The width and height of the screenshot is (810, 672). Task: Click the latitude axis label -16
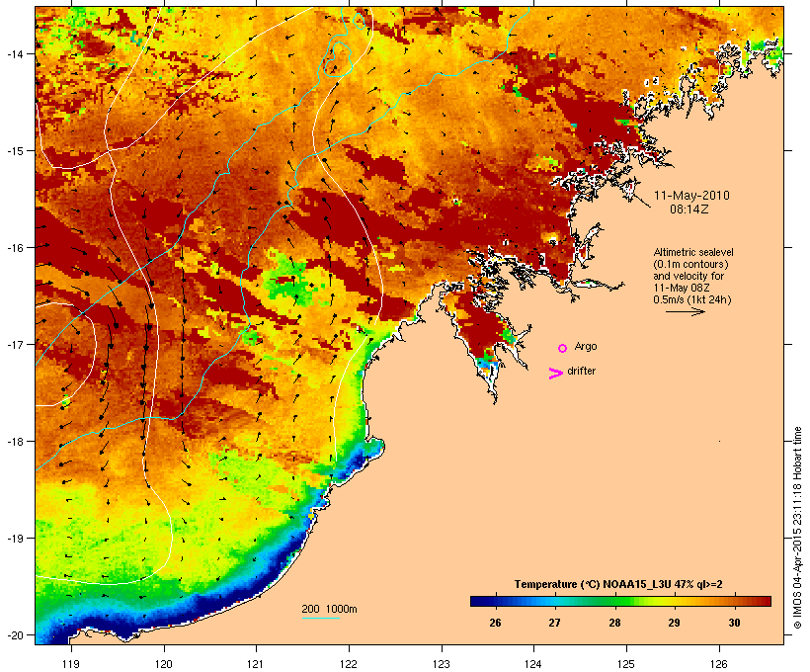pyautogui.click(x=14, y=248)
